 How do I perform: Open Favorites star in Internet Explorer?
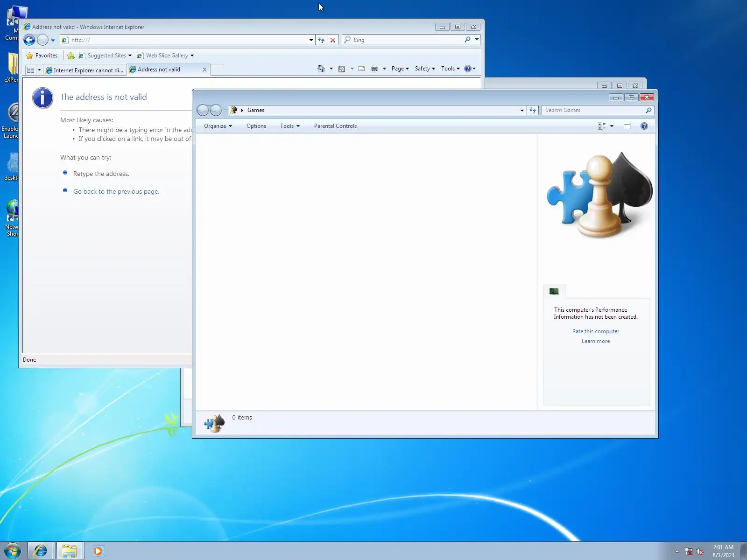coord(42,56)
